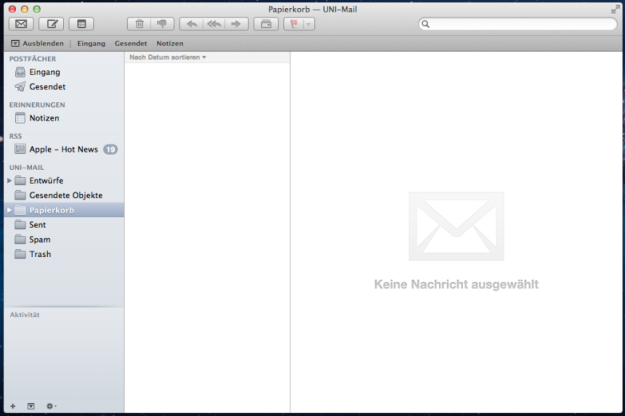Expand the Papierkorb folder triangle
This screenshot has height=416, width=625.
point(9,210)
